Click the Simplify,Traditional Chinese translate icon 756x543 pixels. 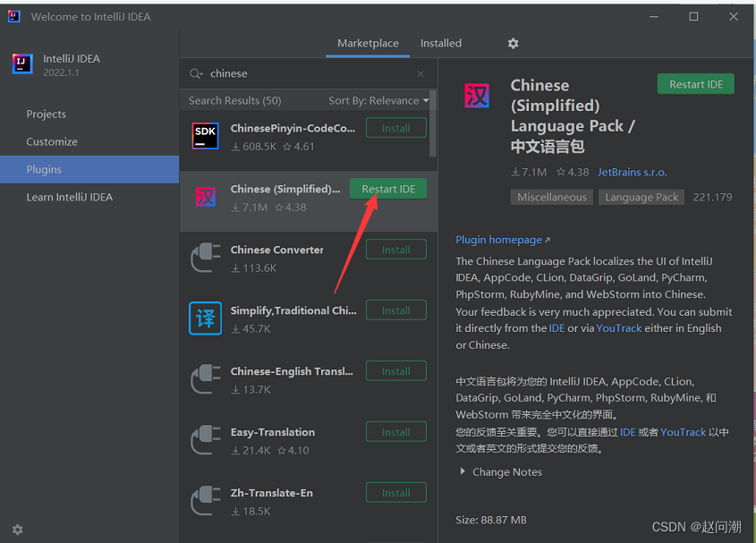tap(206, 318)
